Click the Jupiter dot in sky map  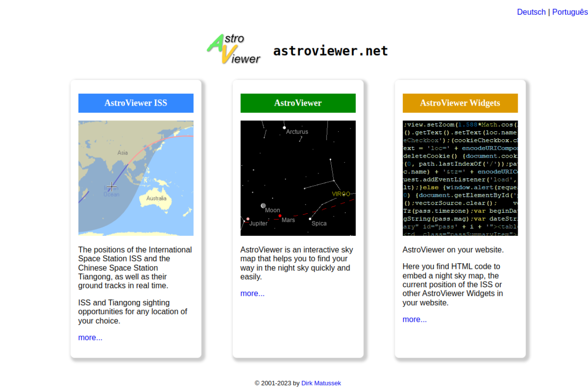point(248,219)
